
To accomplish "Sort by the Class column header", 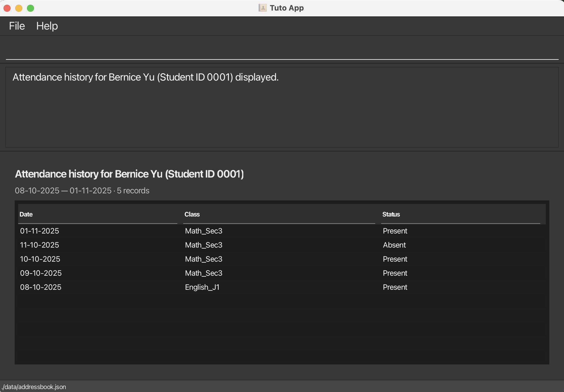I will coord(192,214).
